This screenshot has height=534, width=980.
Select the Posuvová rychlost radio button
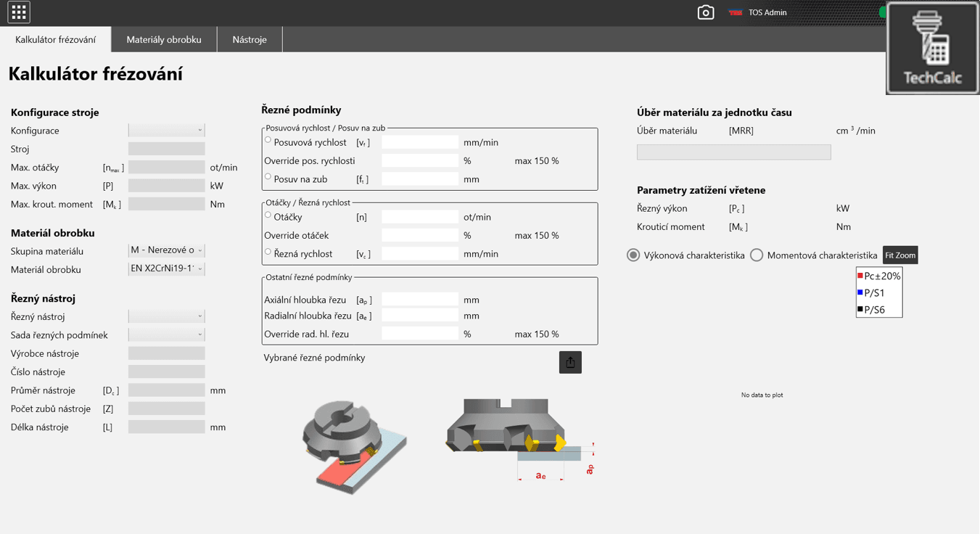click(268, 140)
